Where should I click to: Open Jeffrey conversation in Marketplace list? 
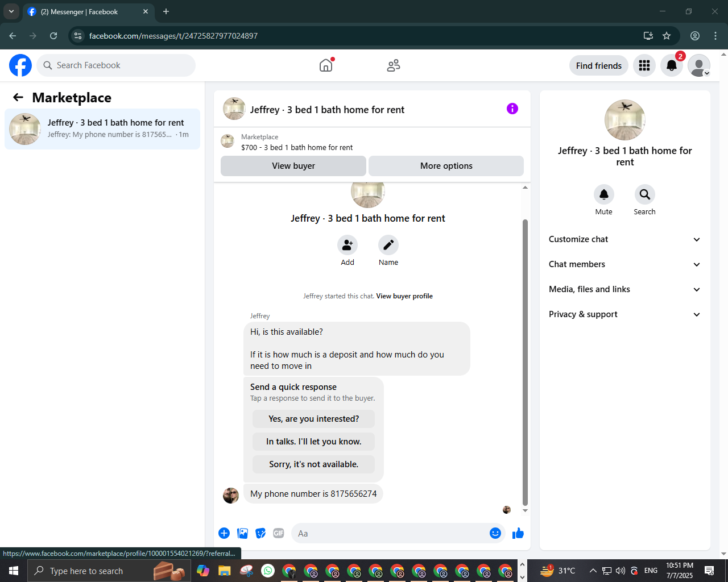tap(102, 129)
